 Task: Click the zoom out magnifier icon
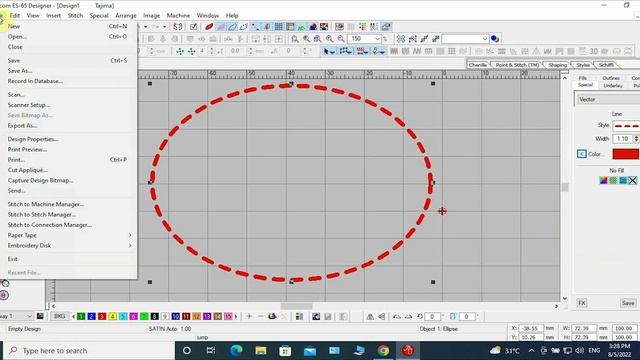pos(341,39)
